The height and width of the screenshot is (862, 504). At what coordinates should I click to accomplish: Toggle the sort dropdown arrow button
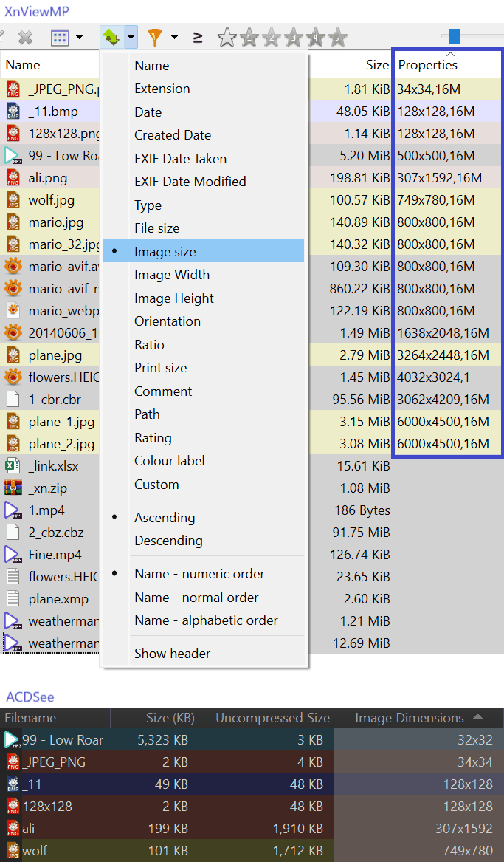click(x=131, y=36)
